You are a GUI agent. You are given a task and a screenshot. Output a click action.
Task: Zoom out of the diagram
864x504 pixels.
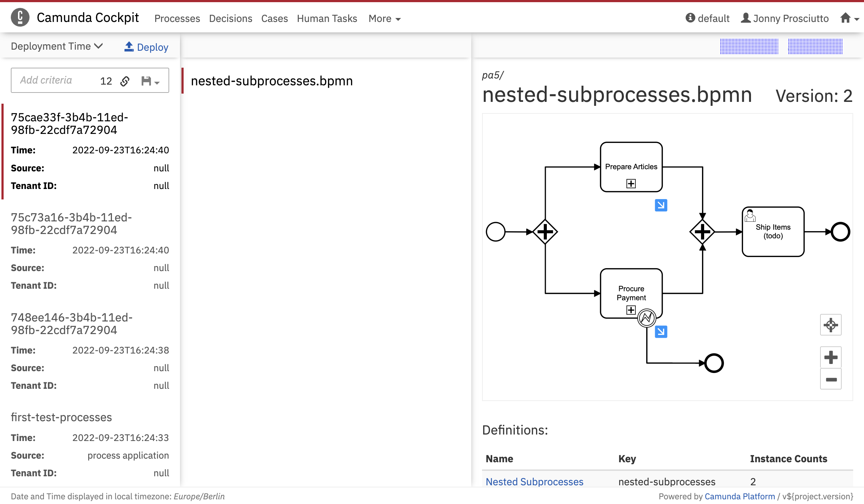pyautogui.click(x=831, y=379)
